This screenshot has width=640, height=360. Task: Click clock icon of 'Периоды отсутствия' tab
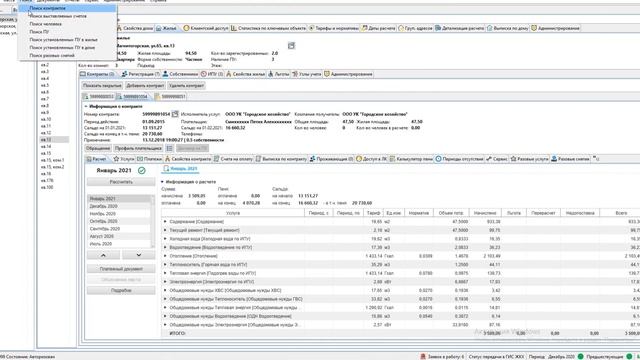point(438,159)
